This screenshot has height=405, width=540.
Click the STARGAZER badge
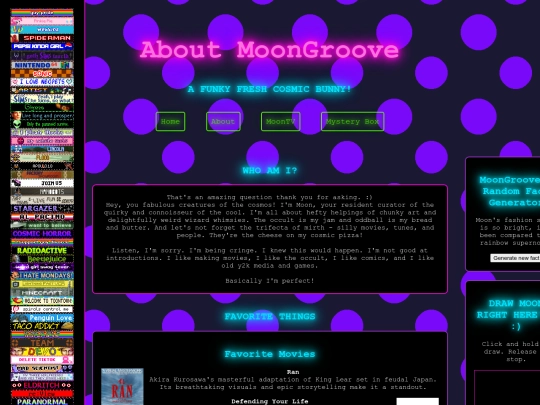[x=42, y=208]
